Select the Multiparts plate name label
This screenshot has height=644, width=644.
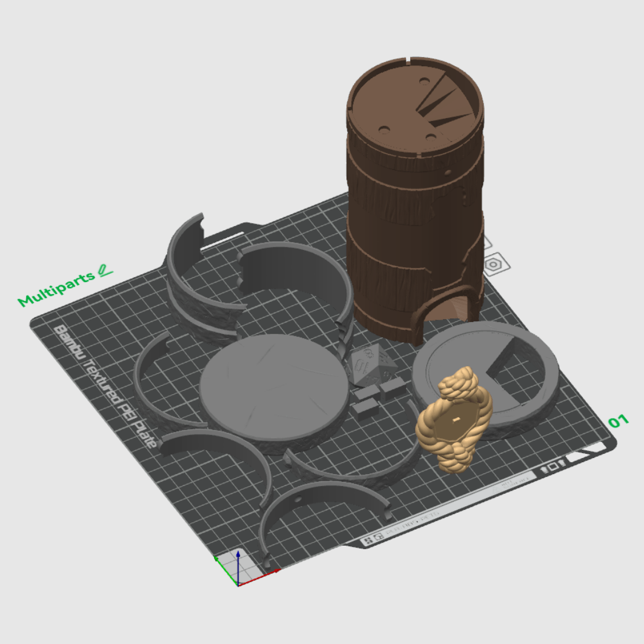(x=56, y=289)
